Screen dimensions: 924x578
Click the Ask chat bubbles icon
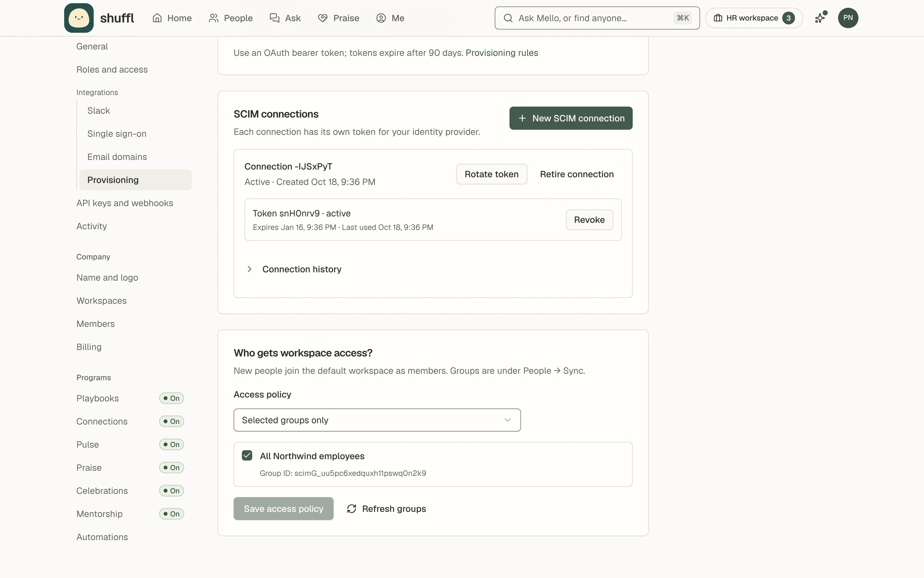275,18
